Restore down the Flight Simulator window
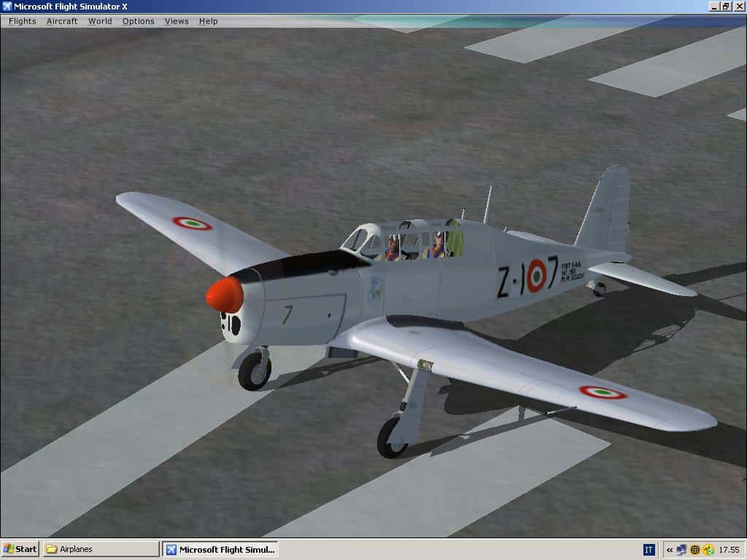This screenshot has width=747, height=560. 726,7
